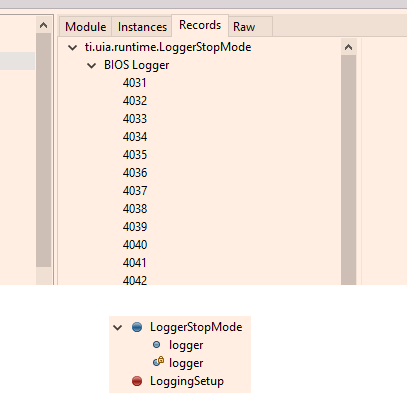Select the locked logger entry

point(186,363)
